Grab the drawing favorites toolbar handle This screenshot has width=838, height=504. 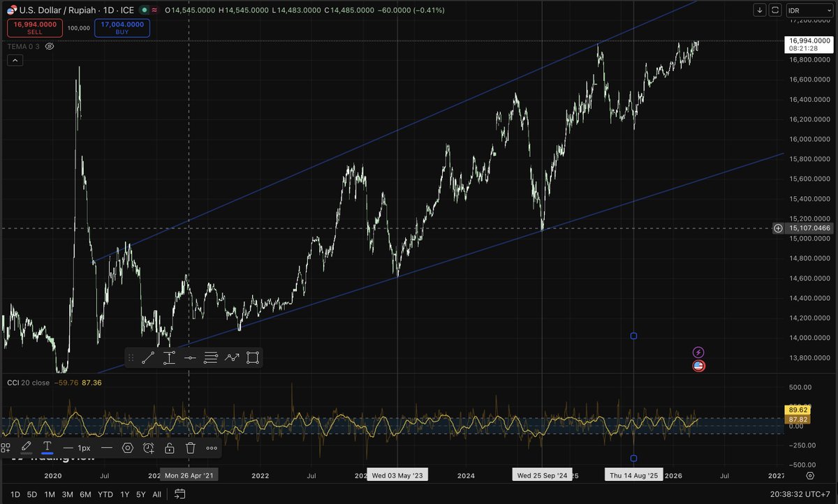[131, 358]
